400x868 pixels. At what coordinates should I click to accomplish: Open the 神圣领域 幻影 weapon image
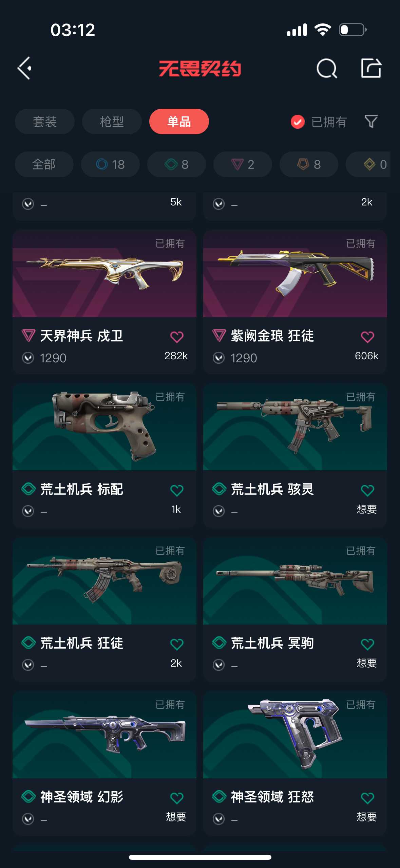[104, 735]
